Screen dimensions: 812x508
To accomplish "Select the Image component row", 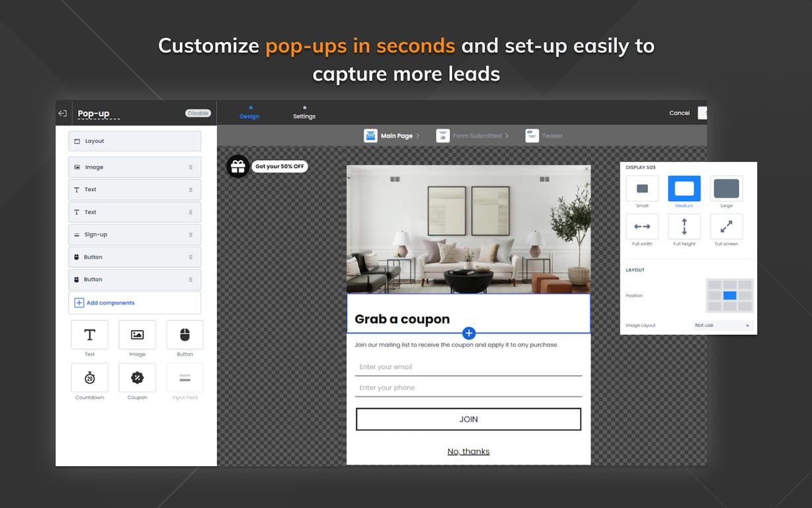I will (x=135, y=167).
